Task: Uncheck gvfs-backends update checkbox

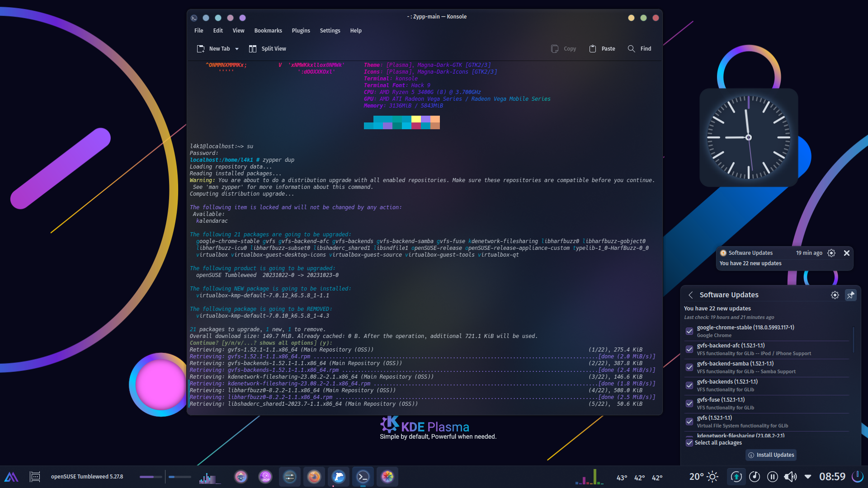Action: [x=689, y=385]
